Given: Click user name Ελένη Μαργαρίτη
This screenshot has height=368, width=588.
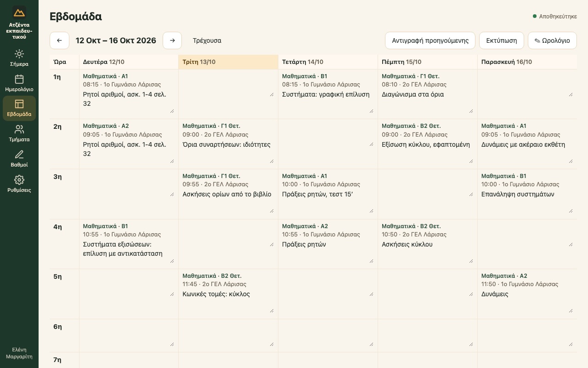Looking at the screenshot, I should pos(19,353).
